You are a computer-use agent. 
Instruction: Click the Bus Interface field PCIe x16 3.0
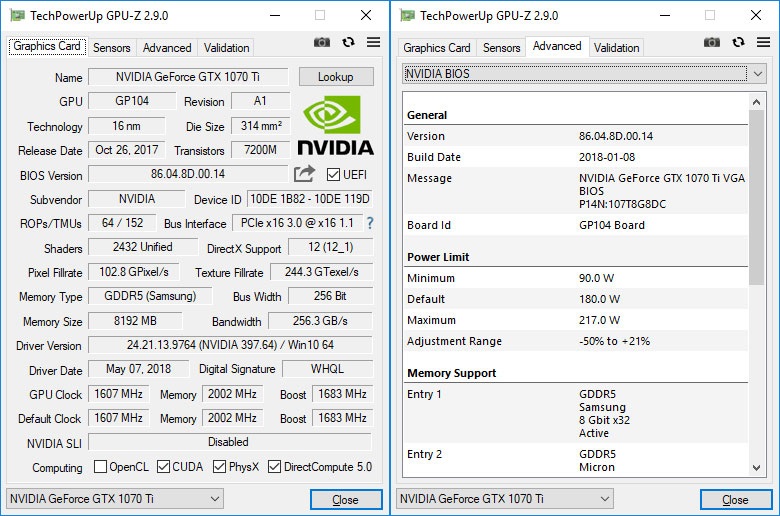pyautogui.click(x=297, y=223)
